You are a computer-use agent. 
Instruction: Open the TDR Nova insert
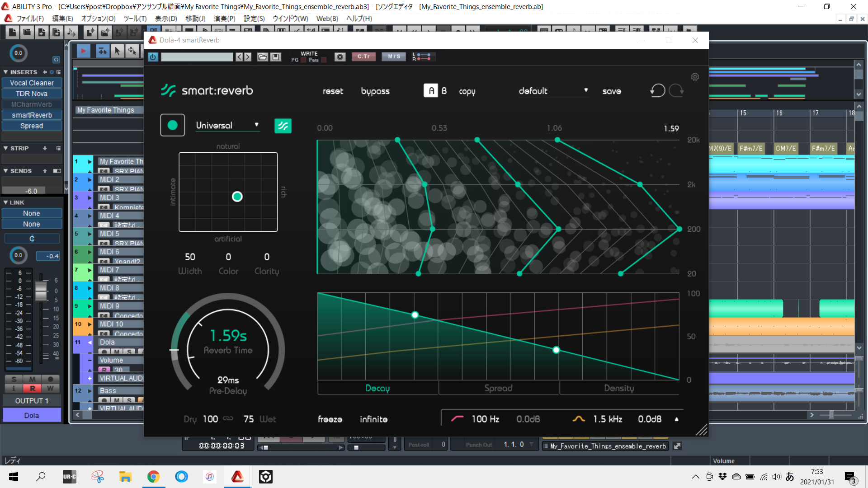point(32,94)
